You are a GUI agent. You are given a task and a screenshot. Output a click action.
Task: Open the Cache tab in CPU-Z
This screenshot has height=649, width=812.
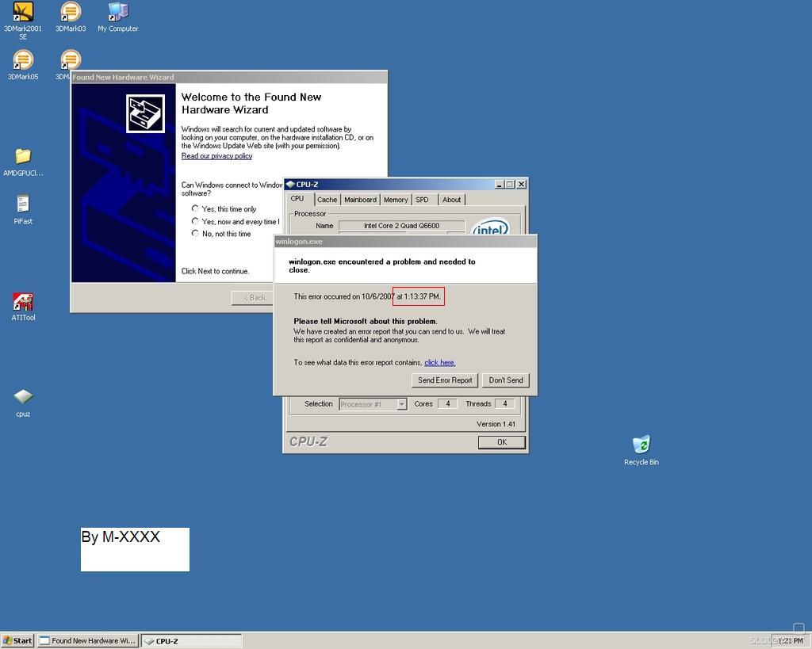[327, 200]
